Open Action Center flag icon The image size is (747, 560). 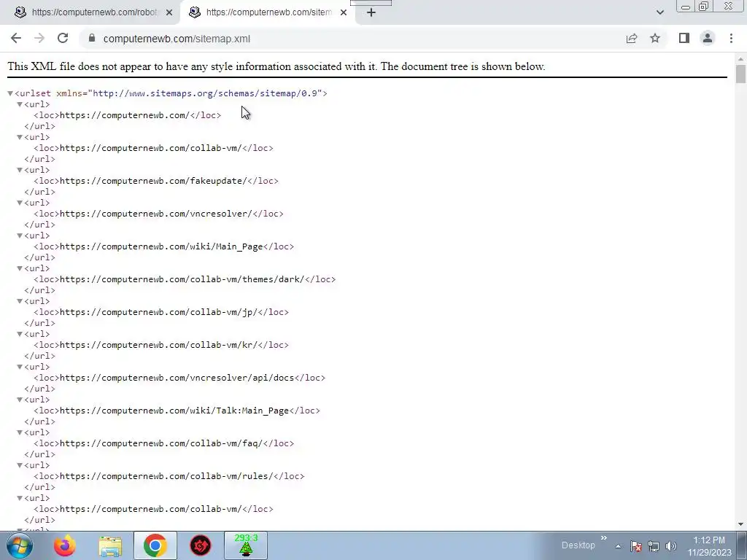(636, 546)
